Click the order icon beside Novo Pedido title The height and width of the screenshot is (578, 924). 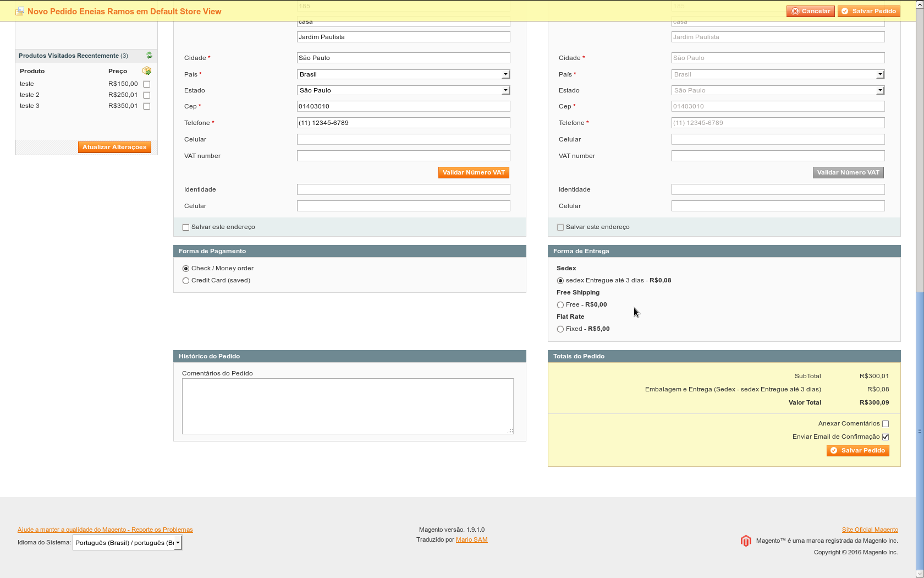[x=20, y=11]
